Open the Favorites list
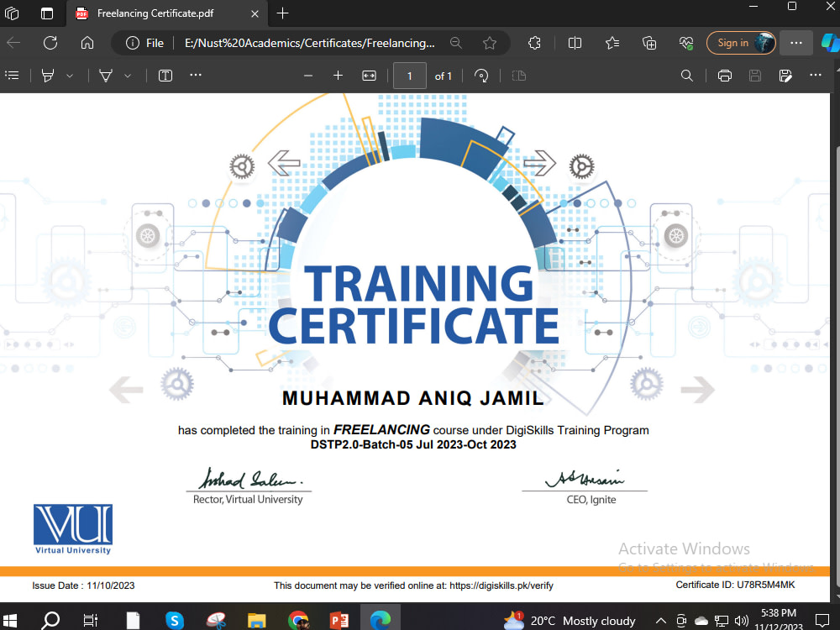Screen dimensions: 840x630 (612, 43)
